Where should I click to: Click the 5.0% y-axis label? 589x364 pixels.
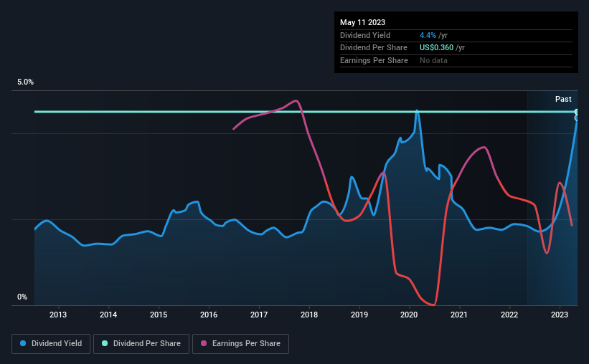tap(25, 82)
